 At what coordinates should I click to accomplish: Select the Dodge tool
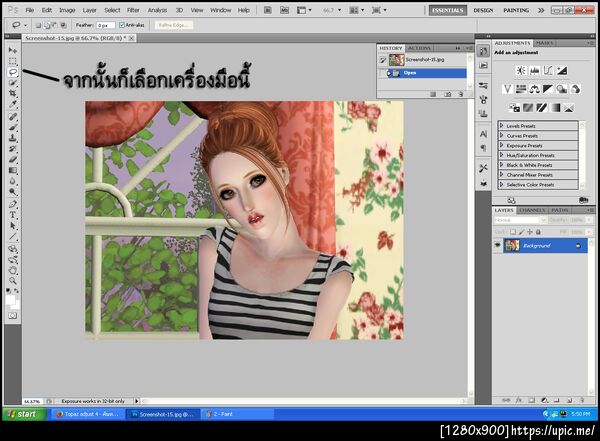click(x=13, y=192)
